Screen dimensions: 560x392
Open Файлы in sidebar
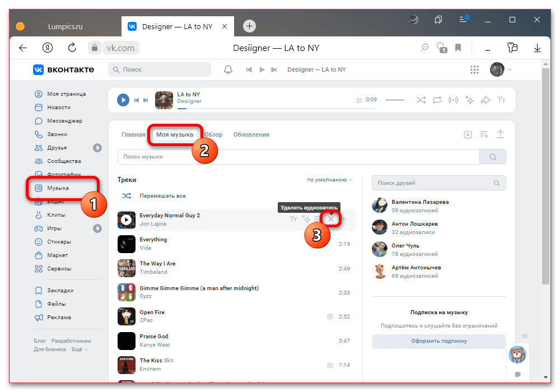pos(50,304)
